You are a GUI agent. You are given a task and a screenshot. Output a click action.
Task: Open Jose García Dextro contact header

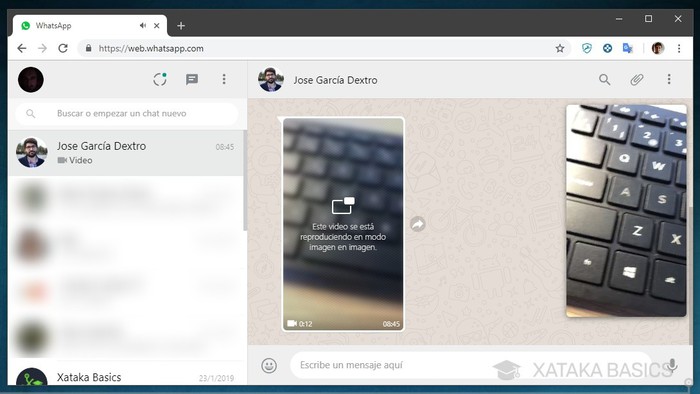pos(335,80)
